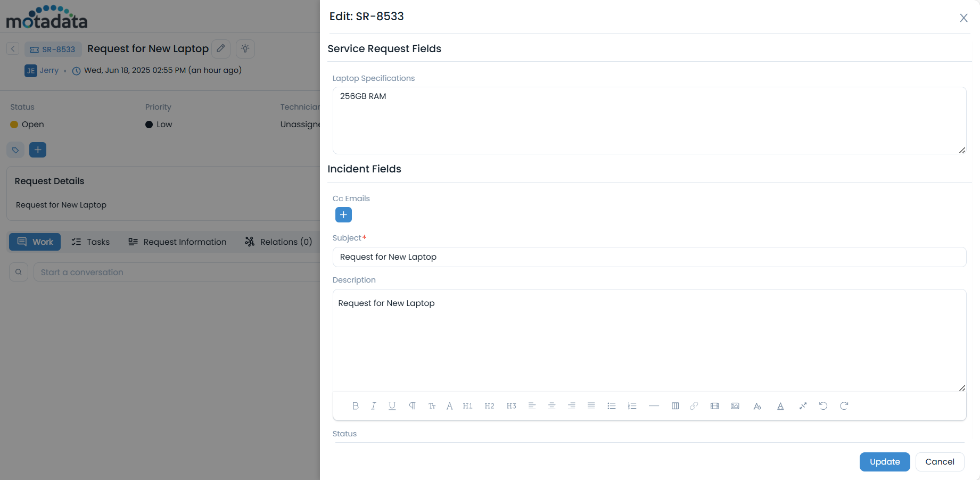Close the Edit SR-8533 panel

(963, 18)
